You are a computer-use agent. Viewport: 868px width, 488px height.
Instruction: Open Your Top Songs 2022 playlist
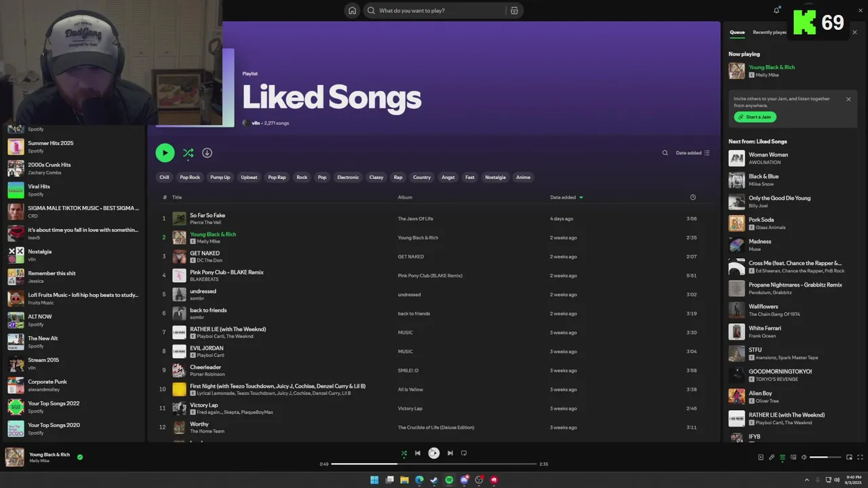tap(73, 407)
